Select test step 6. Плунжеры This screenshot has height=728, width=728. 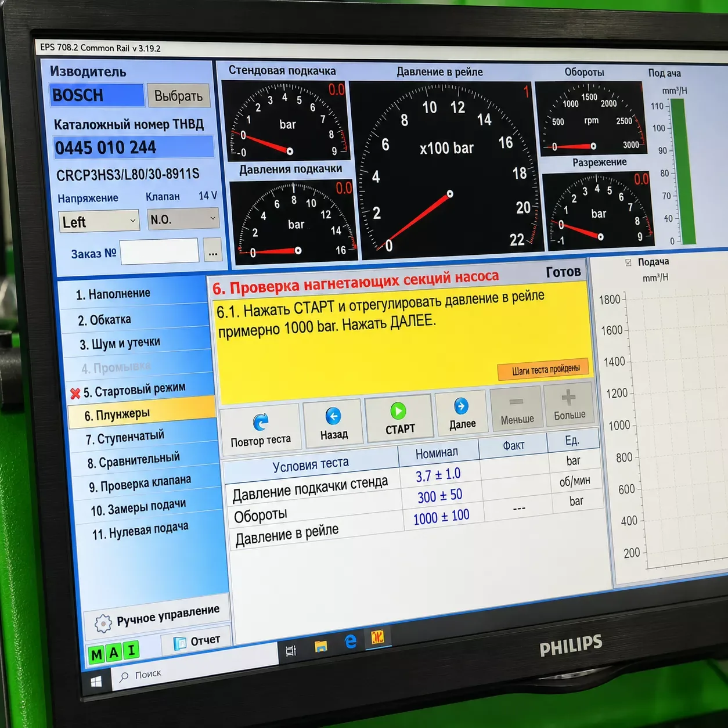pyautogui.click(x=142, y=413)
